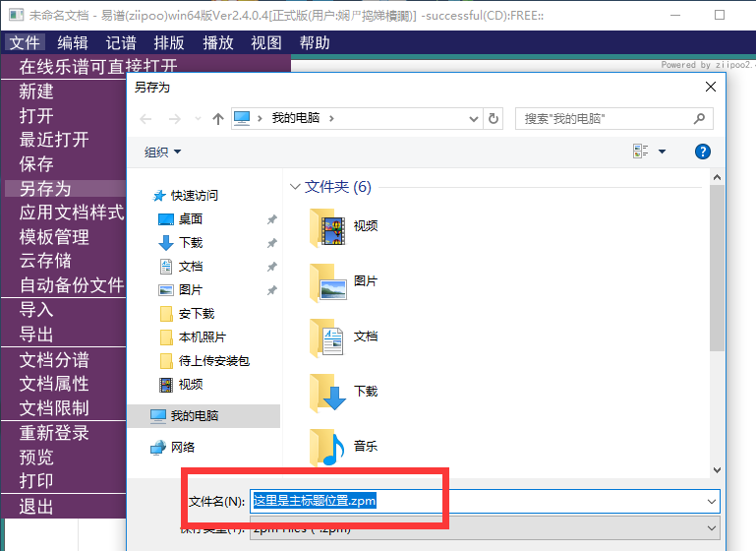Open the 排版 menu

click(x=169, y=42)
